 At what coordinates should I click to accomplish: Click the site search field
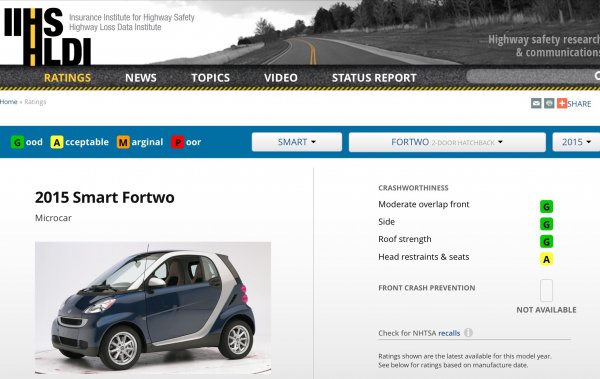[530, 77]
